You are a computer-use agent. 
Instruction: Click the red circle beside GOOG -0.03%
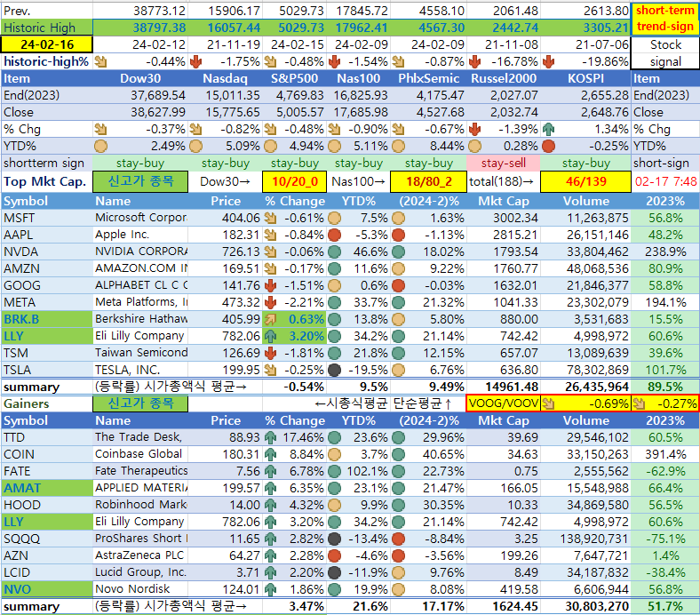pos(398,285)
